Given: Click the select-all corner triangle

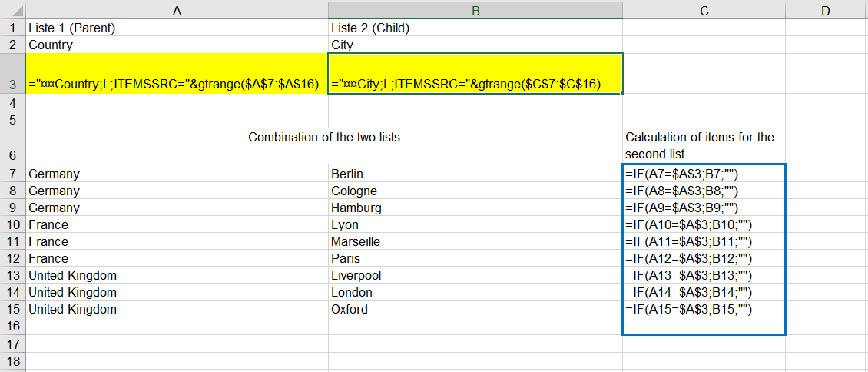Looking at the screenshot, I should (x=13, y=10).
